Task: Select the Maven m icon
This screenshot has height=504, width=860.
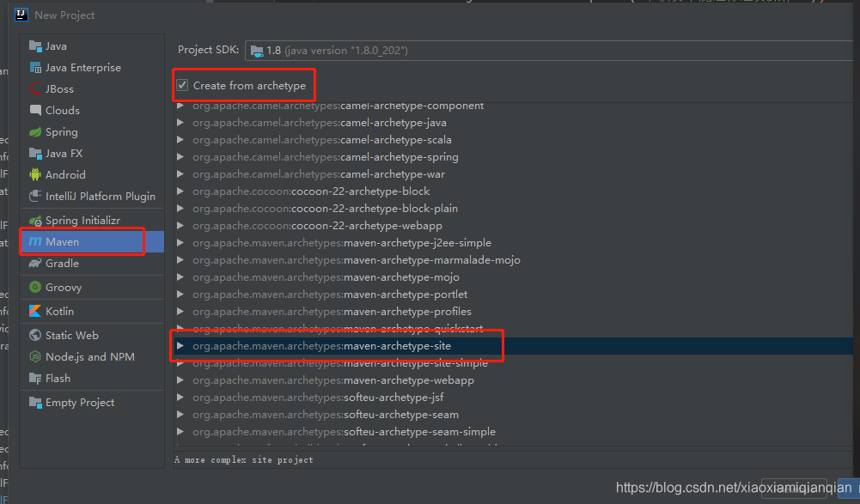Action: [35, 242]
